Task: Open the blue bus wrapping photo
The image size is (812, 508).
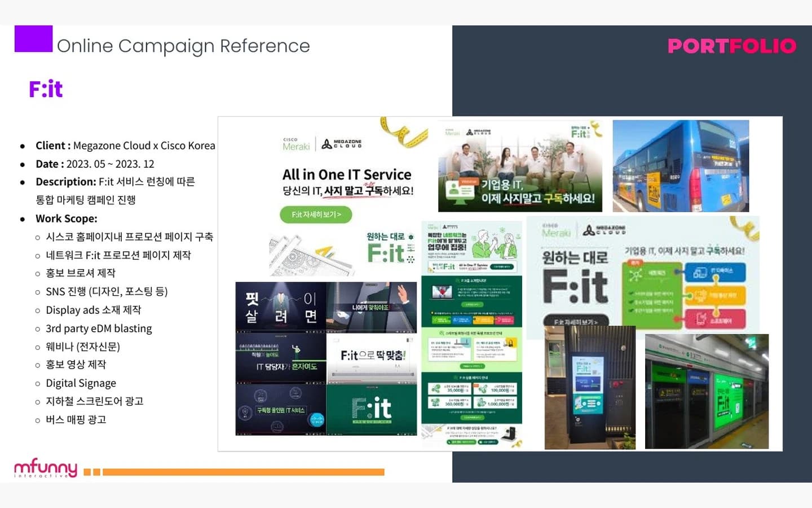Action: coord(681,166)
